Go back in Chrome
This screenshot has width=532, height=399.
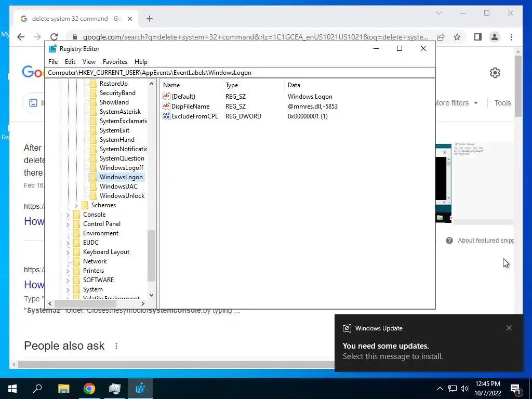click(21, 37)
